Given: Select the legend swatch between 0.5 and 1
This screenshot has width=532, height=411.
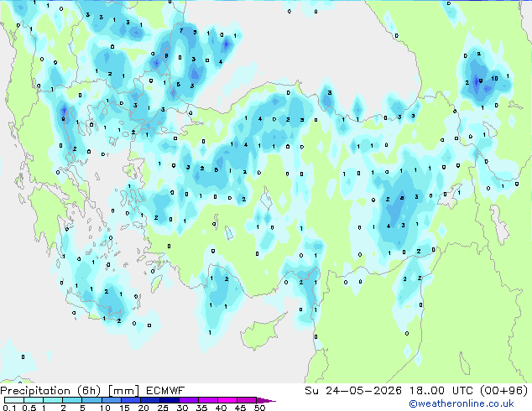Looking at the screenshot, I should click(34, 400).
